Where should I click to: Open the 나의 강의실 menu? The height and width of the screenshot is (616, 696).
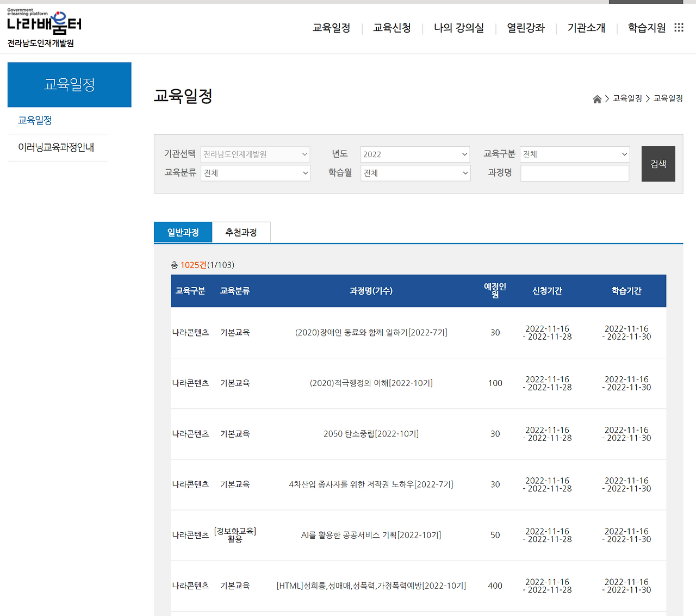click(459, 28)
